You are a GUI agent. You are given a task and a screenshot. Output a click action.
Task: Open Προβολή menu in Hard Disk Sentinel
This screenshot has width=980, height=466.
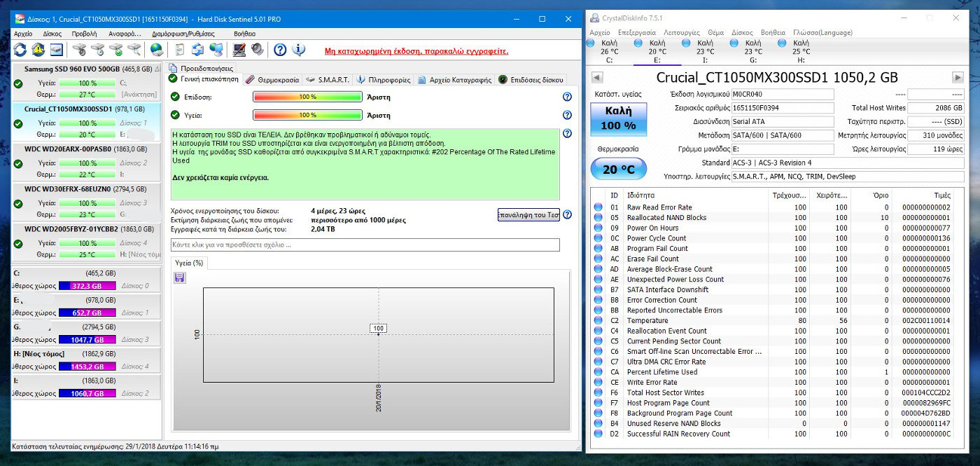pyautogui.click(x=85, y=33)
